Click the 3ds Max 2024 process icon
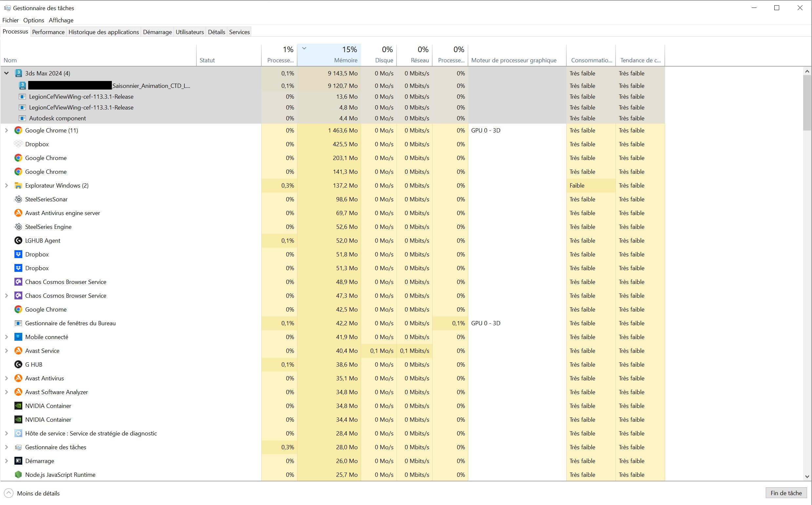812x505 pixels. click(x=18, y=73)
